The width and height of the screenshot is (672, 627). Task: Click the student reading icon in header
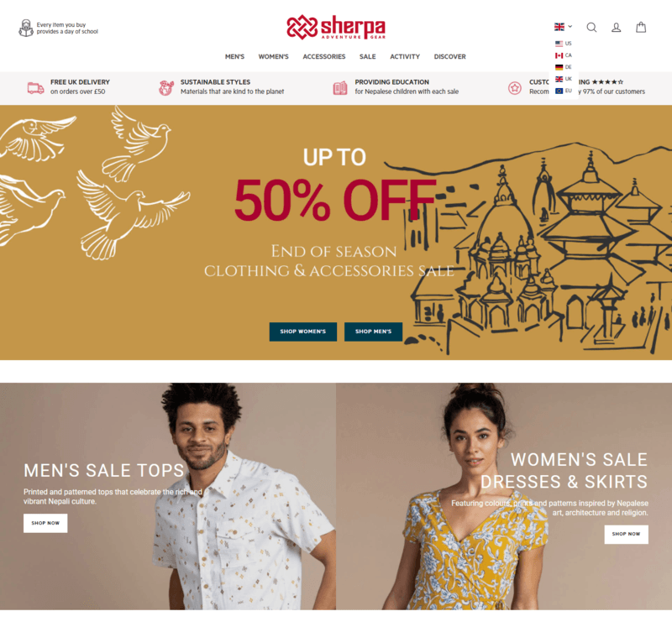[26, 29]
